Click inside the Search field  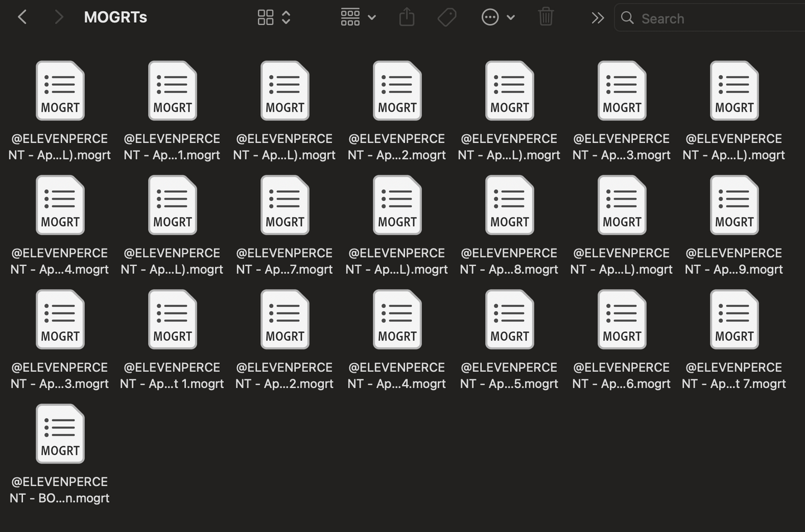[696, 18]
